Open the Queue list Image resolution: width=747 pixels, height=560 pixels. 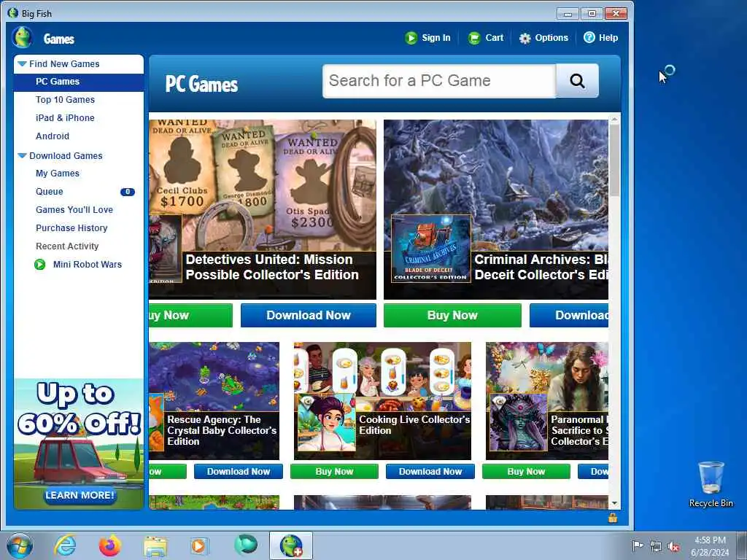(x=49, y=192)
